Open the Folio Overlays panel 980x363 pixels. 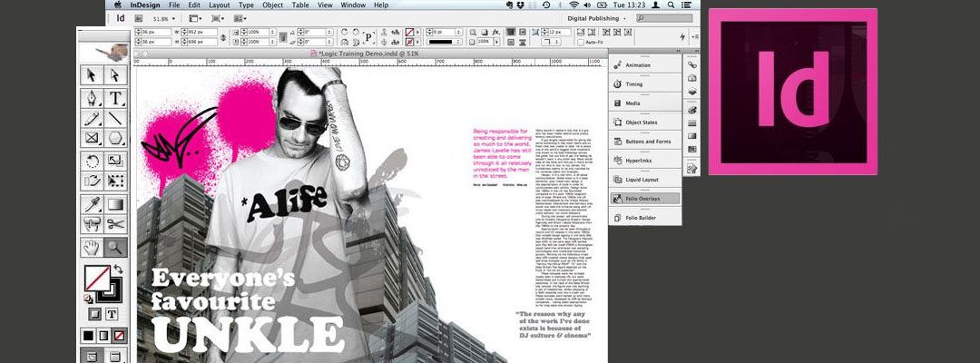click(646, 198)
